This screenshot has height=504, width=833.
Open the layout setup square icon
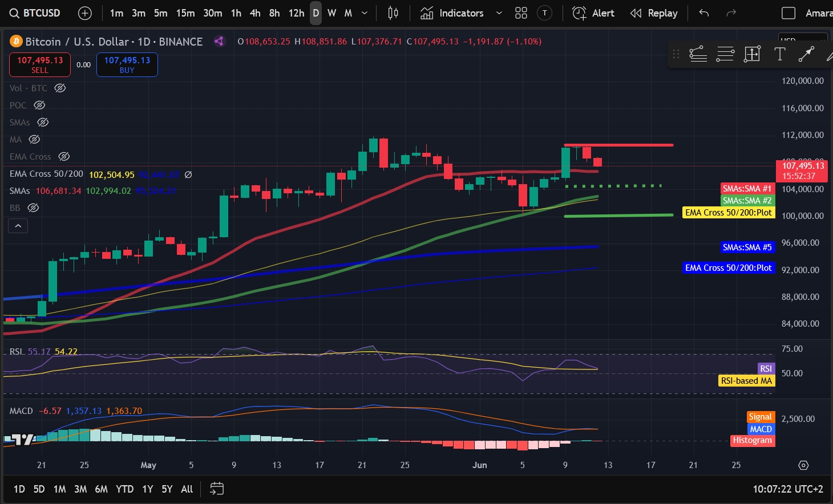point(788,13)
